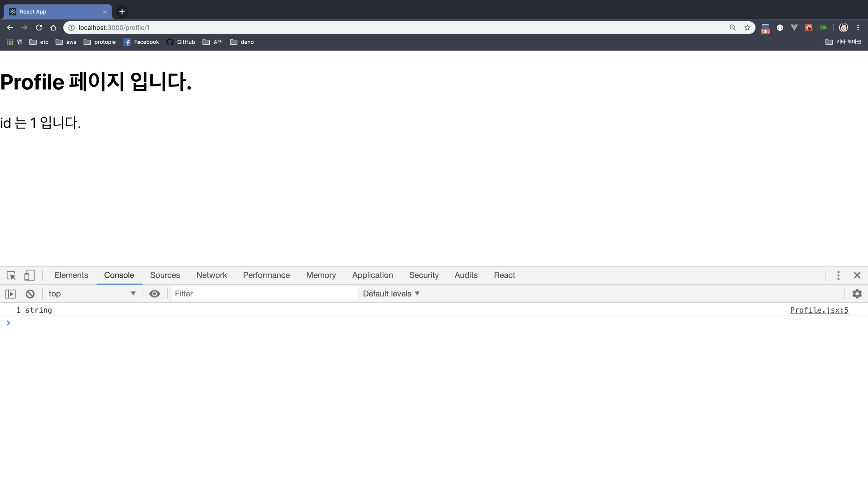The height and width of the screenshot is (488, 868).
Task: Click the browser home icon
Action: pyautogui.click(x=54, y=27)
